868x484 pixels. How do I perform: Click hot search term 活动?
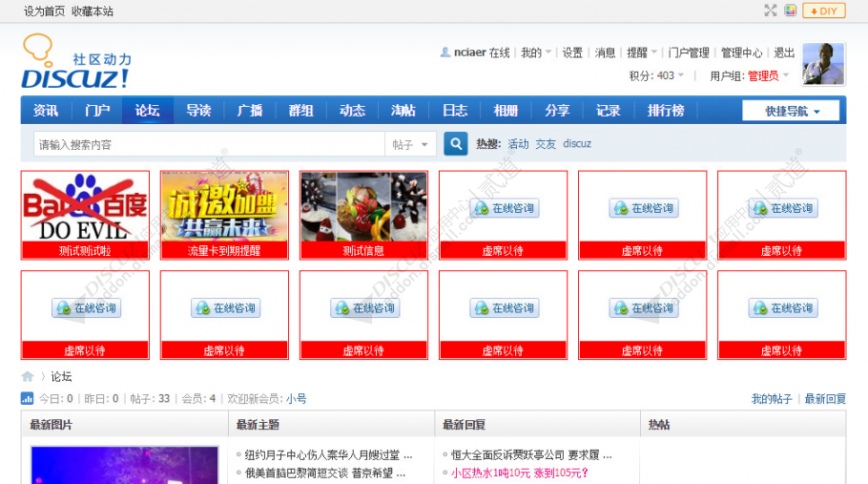click(518, 144)
